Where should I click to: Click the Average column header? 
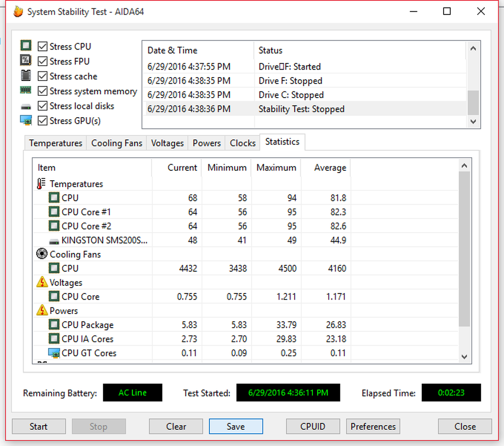(x=326, y=168)
